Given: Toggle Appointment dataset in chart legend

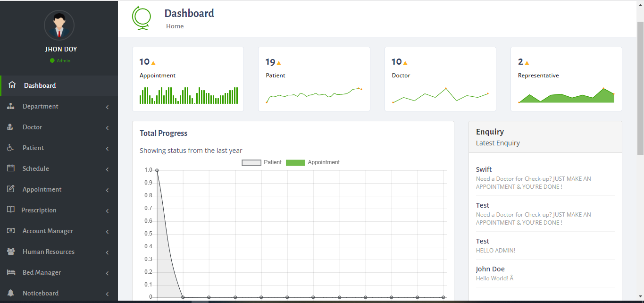Looking at the screenshot, I should pyautogui.click(x=312, y=162).
